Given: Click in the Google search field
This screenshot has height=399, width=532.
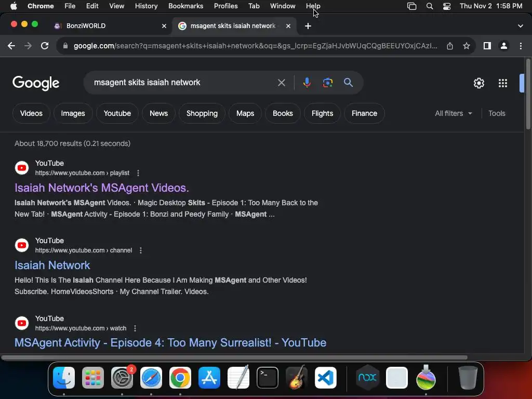Looking at the screenshot, I should pyautogui.click(x=183, y=83).
